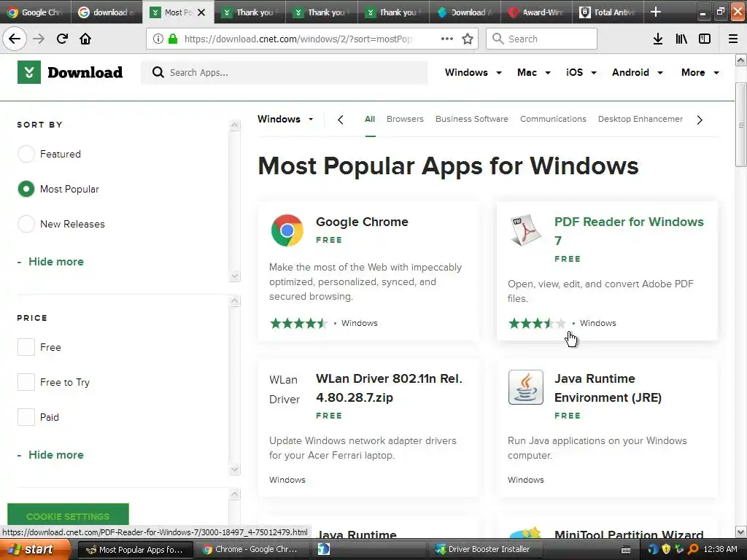Image resolution: width=747 pixels, height=560 pixels.
Task: Switch to the Total Antivirus browser tab
Action: pyautogui.click(x=608, y=12)
